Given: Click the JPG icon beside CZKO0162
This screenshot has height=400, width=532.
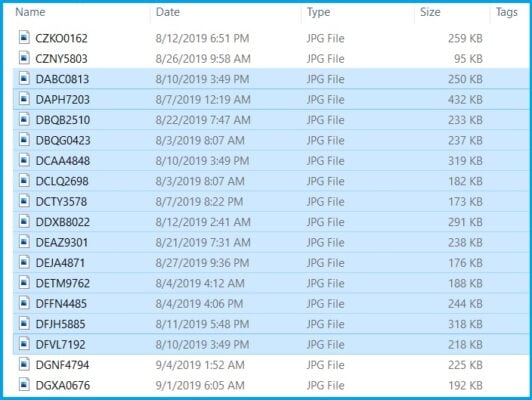Looking at the screenshot, I should click(24, 38).
